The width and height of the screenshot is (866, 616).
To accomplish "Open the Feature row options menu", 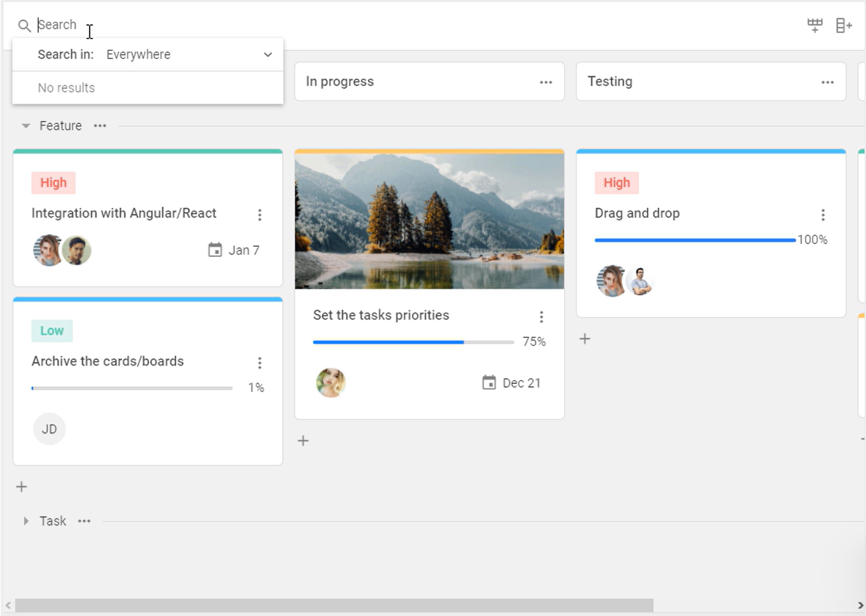I will [100, 126].
